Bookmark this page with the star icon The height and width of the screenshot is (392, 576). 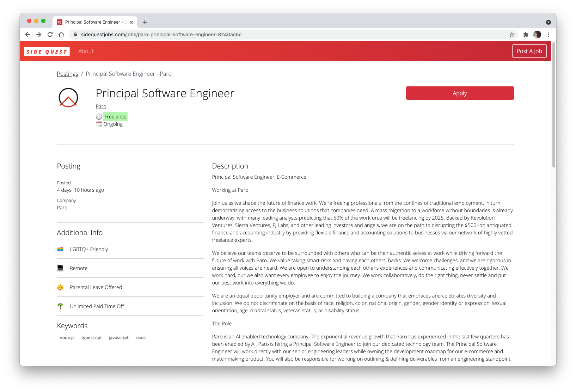[512, 35]
